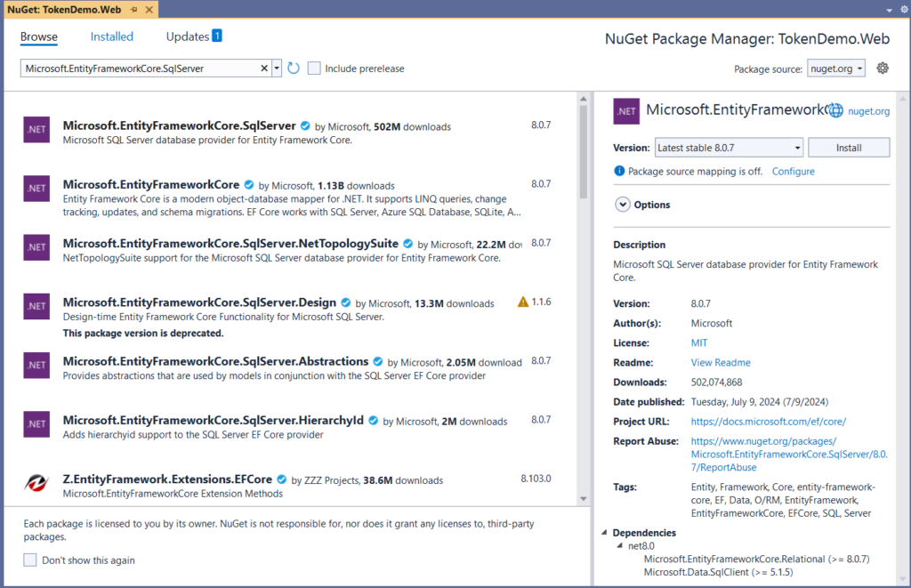Open window options gear in the title strip

[904, 9]
